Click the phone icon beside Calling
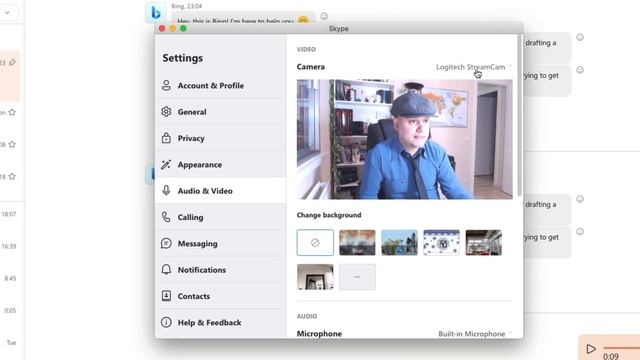640x360 pixels. click(x=166, y=217)
